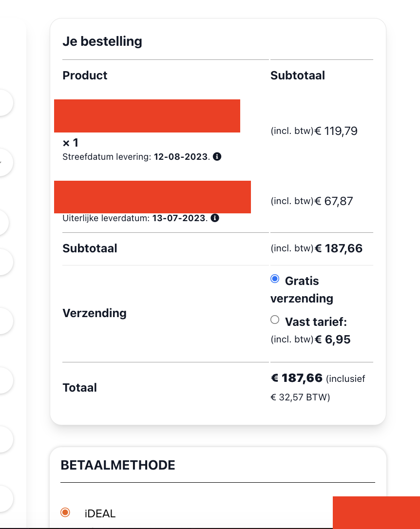Click the BETAALMETHODE section heading
The image size is (420, 529).
click(118, 465)
